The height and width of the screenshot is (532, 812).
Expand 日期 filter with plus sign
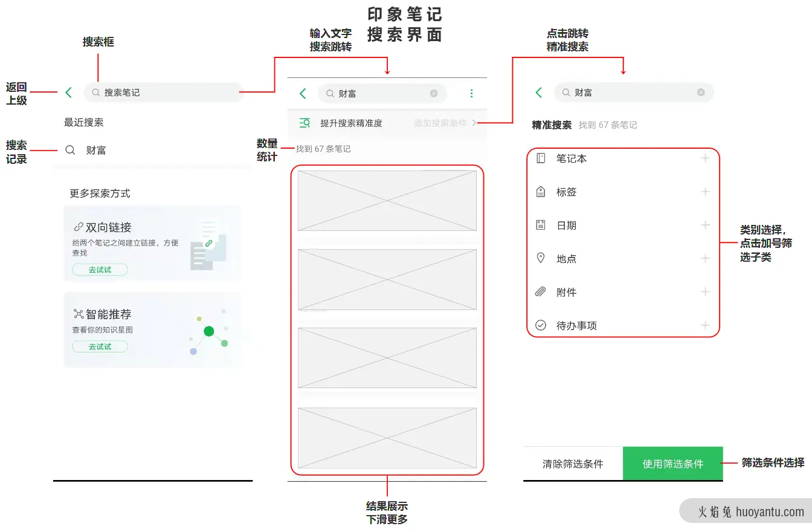[x=704, y=225]
